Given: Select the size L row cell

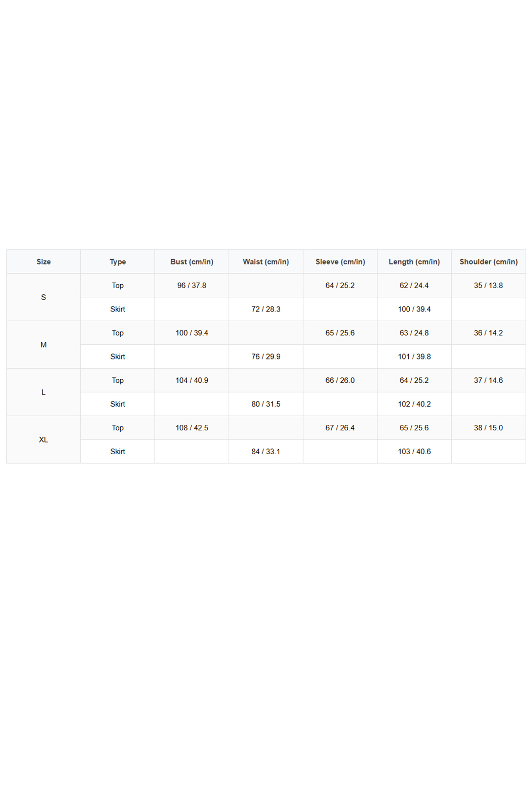Looking at the screenshot, I should coord(44,392).
